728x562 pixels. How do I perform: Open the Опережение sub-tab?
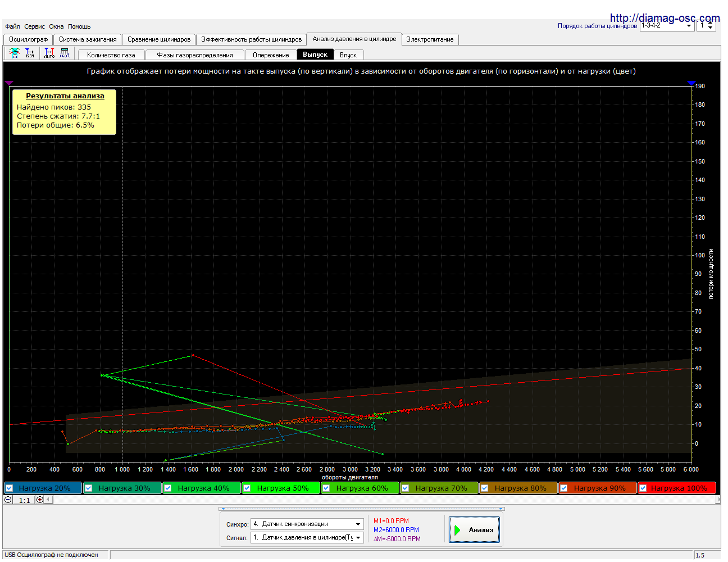(x=271, y=55)
